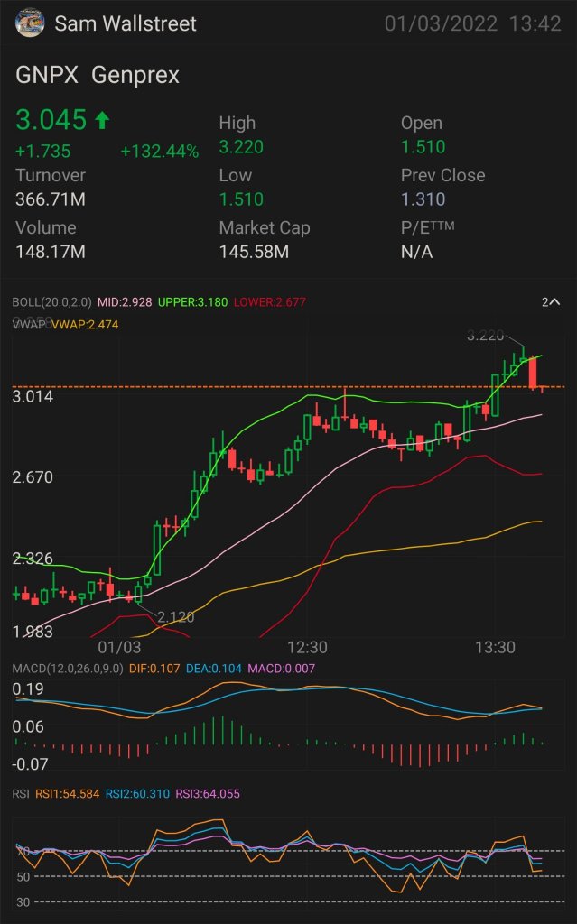Select the 0.19 MACD axis label

[28, 688]
